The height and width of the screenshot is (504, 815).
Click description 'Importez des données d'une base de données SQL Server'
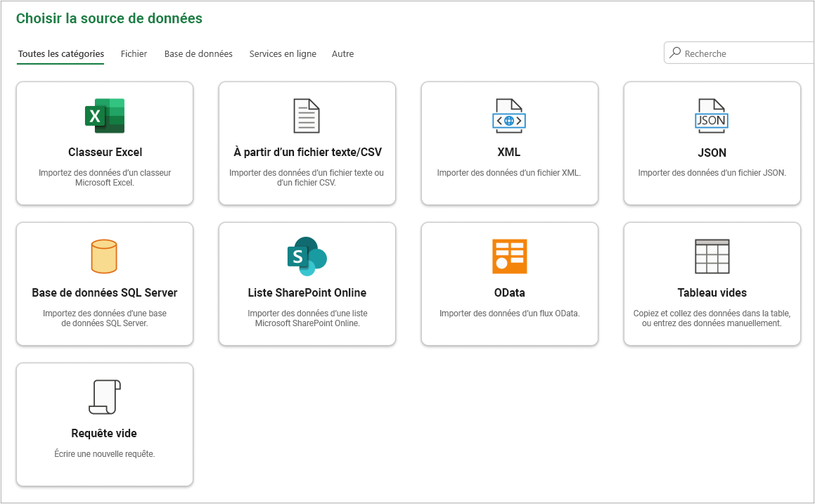[x=105, y=318]
